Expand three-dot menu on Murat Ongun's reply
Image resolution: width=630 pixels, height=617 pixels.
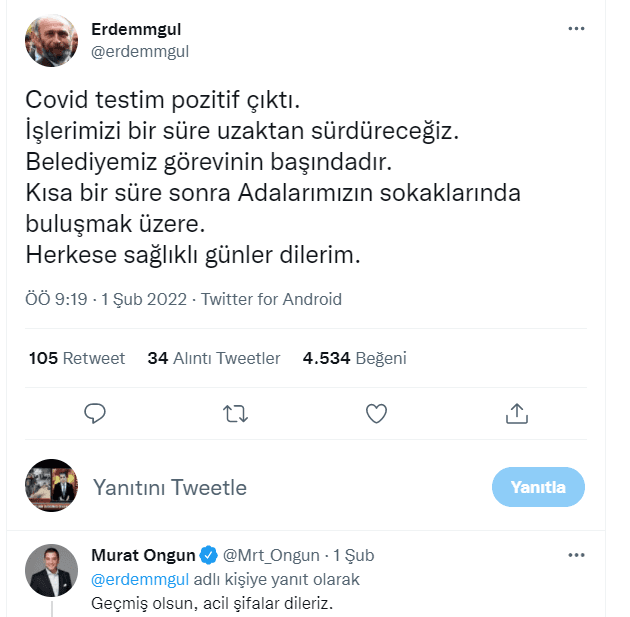[x=576, y=555]
